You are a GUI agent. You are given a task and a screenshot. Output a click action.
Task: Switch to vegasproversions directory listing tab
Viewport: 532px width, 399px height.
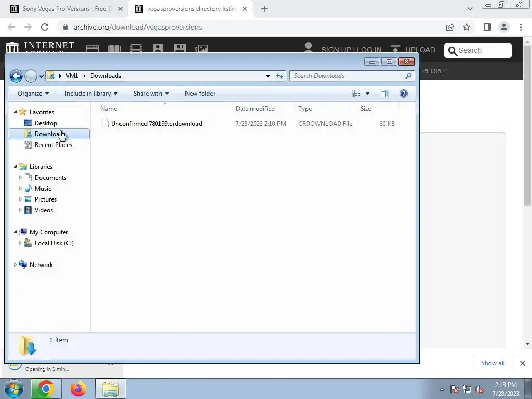pyautogui.click(x=192, y=9)
